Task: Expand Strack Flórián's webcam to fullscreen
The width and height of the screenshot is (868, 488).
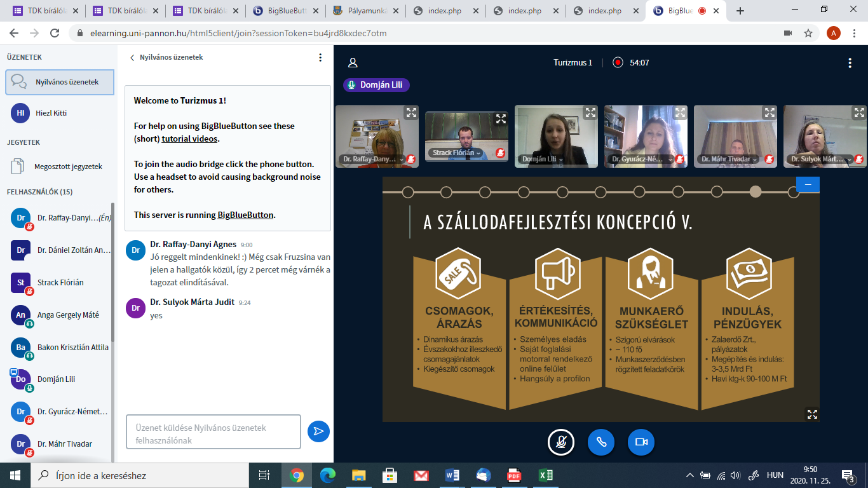Action: (501, 119)
